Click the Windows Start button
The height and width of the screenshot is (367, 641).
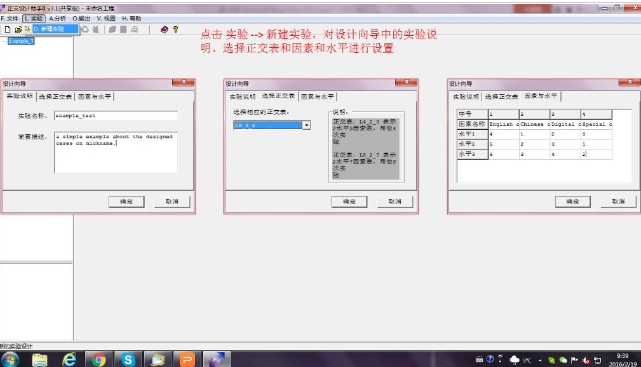(x=10, y=360)
